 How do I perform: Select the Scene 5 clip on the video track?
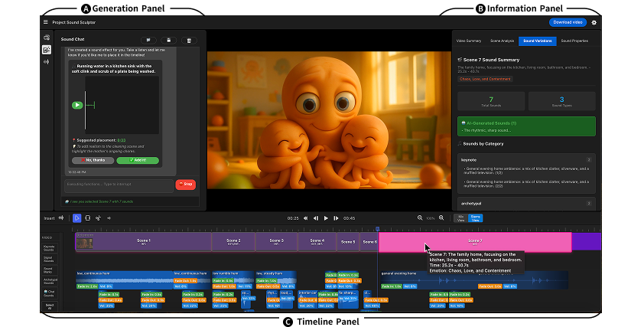(x=348, y=242)
